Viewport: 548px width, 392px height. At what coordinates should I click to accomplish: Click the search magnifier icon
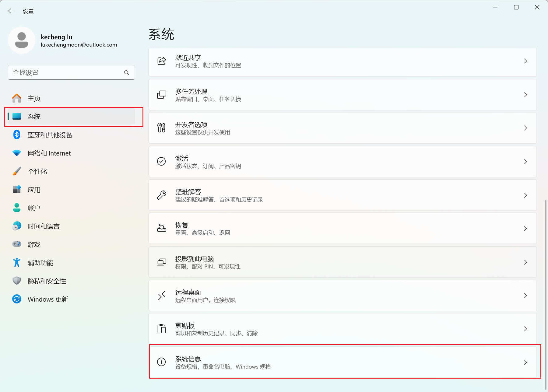127,73
